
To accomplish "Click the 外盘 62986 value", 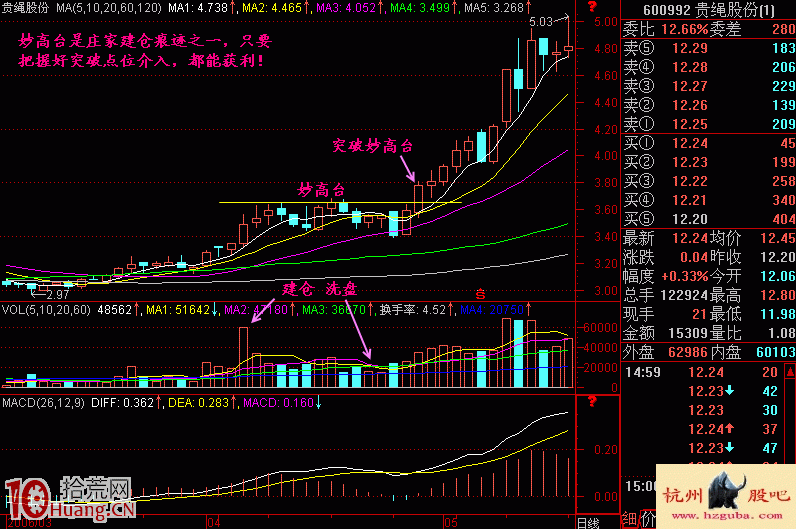I will [x=688, y=352].
